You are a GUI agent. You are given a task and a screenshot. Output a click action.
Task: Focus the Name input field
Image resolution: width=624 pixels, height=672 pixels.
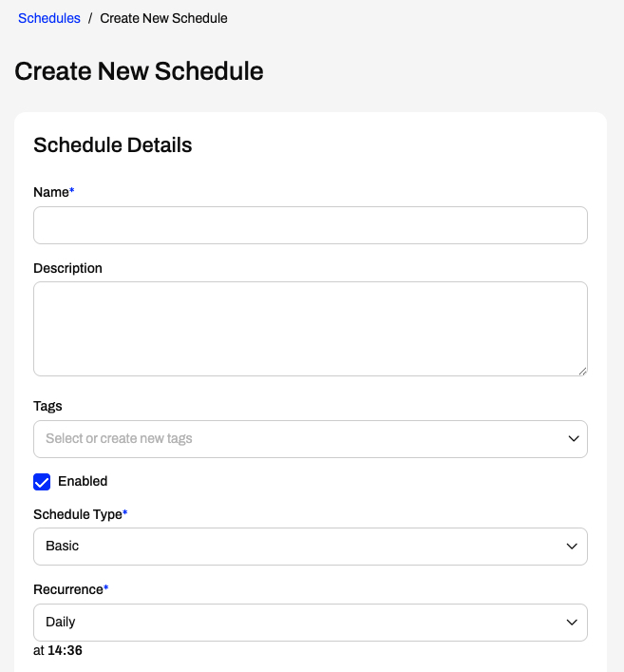pyautogui.click(x=311, y=225)
